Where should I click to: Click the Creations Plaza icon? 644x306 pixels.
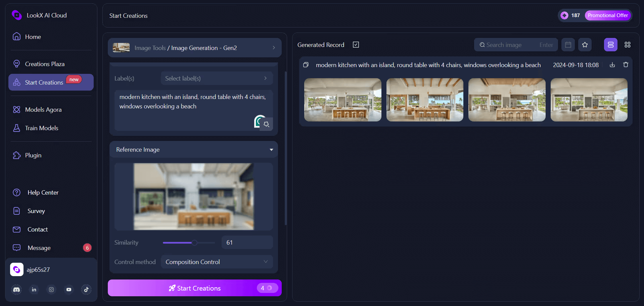pos(16,64)
